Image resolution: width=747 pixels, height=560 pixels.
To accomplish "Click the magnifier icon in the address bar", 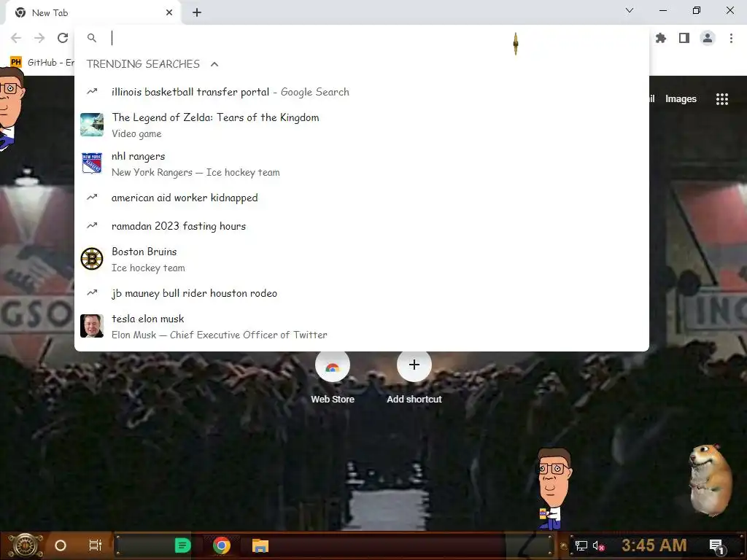I will 92,38.
